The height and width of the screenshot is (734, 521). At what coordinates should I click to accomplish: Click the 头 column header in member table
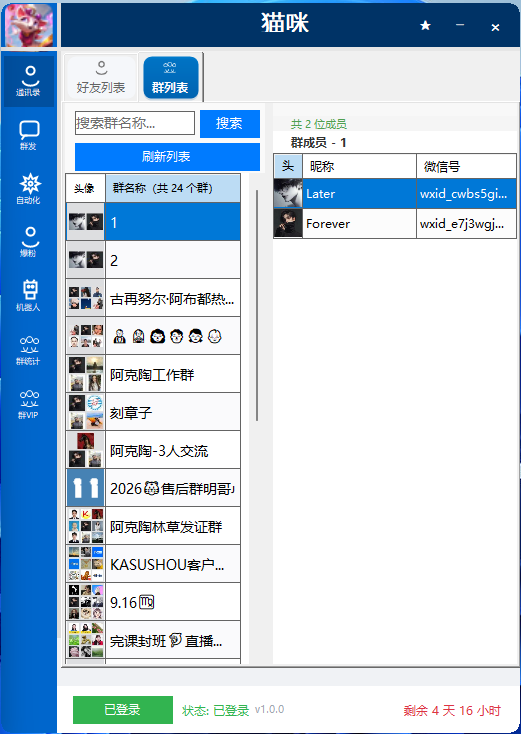pyautogui.click(x=288, y=166)
